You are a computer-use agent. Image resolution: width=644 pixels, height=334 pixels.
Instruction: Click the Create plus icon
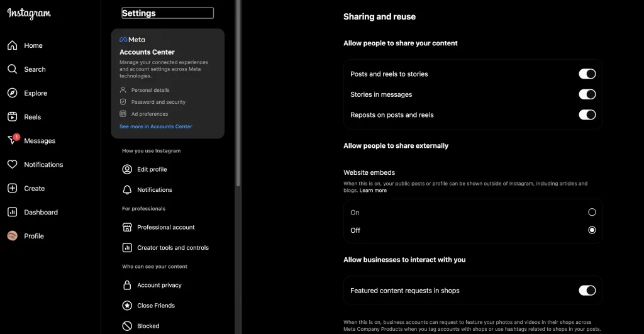[x=13, y=188]
